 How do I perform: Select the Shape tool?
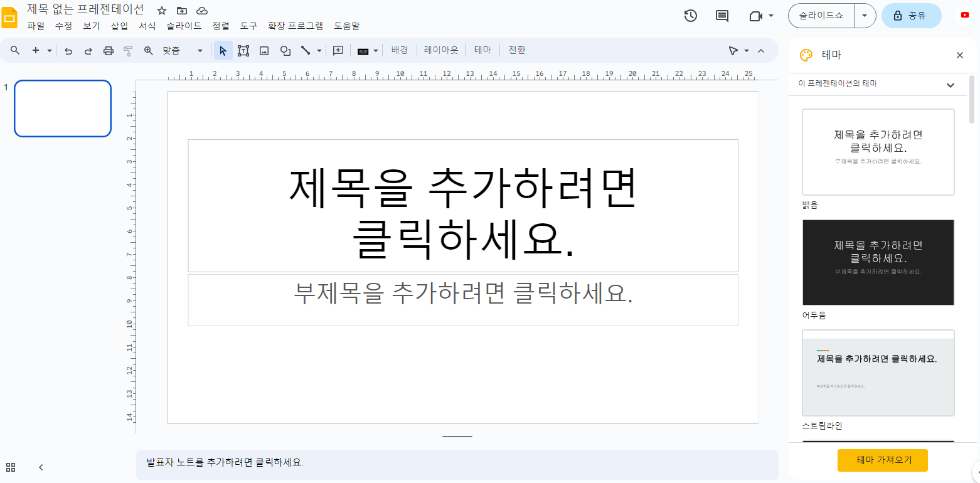click(x=285, y=50)
